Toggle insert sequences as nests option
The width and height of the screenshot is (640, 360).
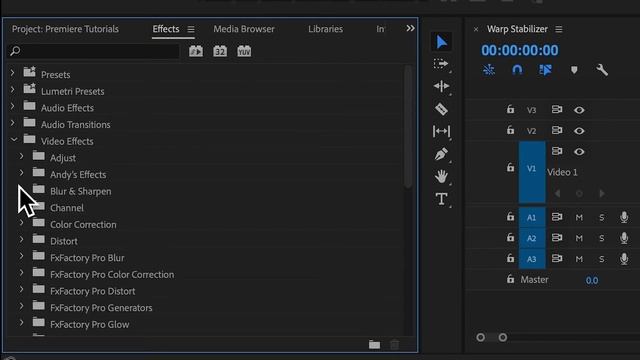(x=489, y=70)
